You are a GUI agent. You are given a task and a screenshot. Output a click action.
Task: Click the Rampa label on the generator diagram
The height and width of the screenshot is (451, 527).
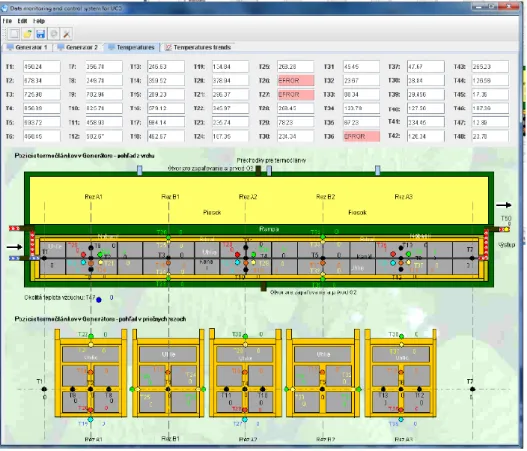coord(269,229)
